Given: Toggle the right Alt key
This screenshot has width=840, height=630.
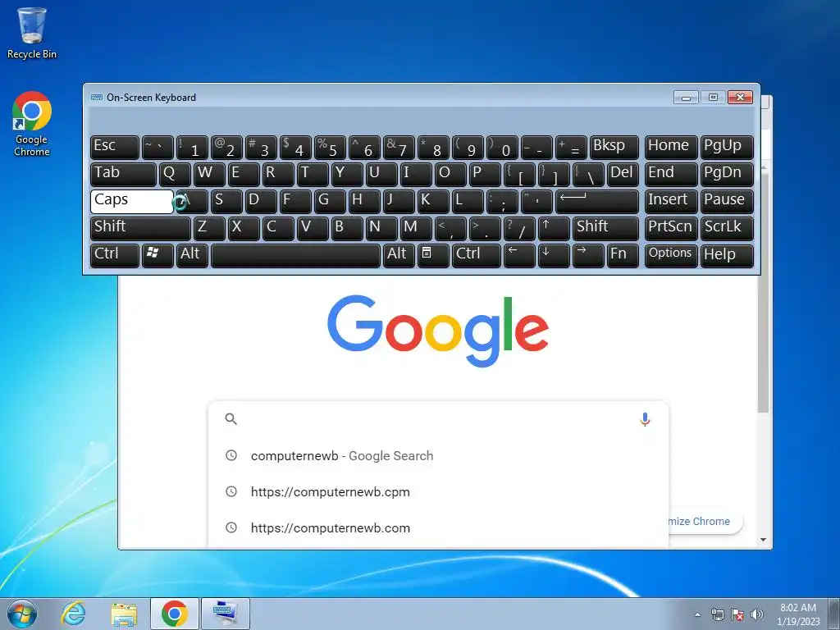Looking at the screenshot, I should 399,255.
